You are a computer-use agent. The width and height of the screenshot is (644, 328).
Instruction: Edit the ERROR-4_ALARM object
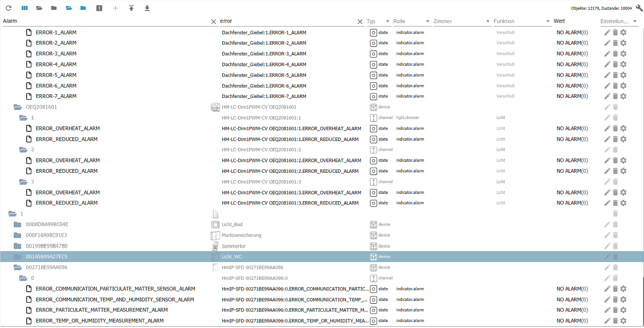pyautogui.click(x=607, y=64)
